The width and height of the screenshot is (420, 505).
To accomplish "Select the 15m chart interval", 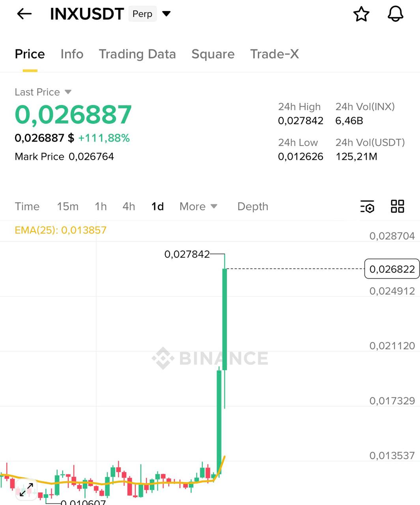I will tap(67, 206).
